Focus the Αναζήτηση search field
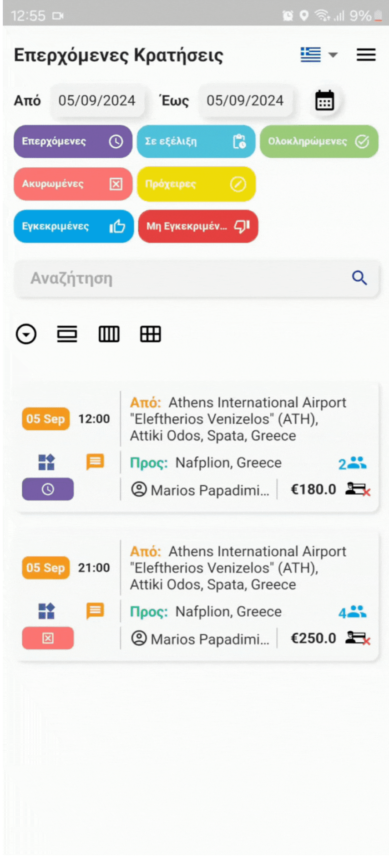Viewport: 389px width, 868px height. click(182, 278)
